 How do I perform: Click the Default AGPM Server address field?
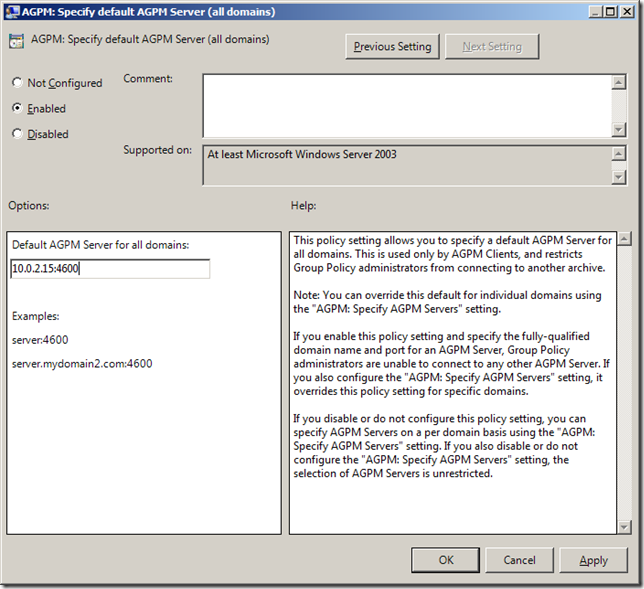coord(110,269)
